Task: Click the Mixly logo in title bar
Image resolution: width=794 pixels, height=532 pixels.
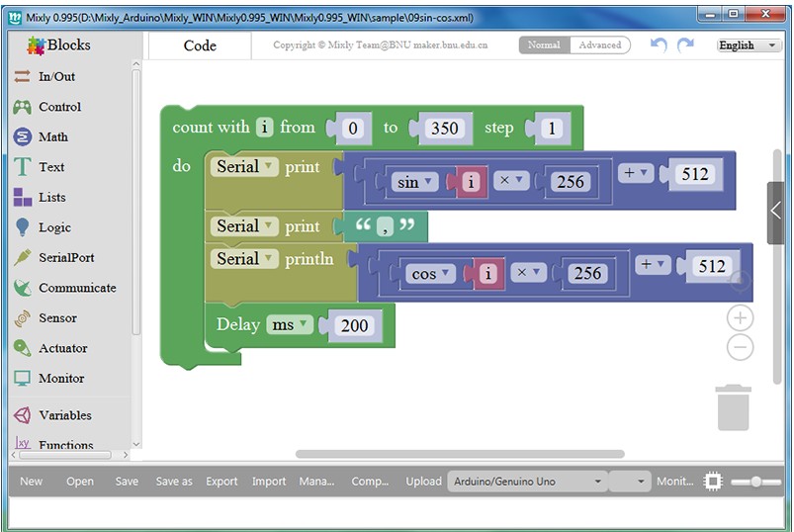Action: click(15, 17)
